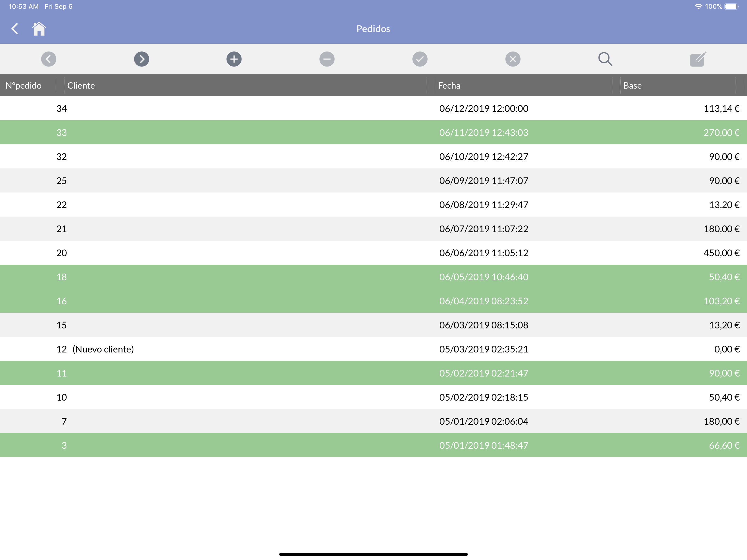747x560 pixels.
Task: Select order number 11
Action: 373,373
